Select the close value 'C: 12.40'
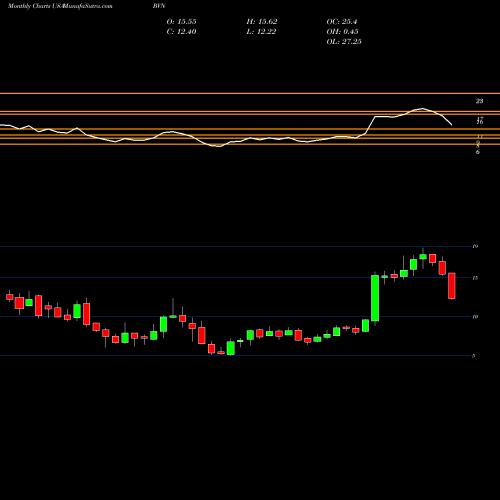Image resolution: width=500 pixels, height=500 pixels. [x=182, y=32]
